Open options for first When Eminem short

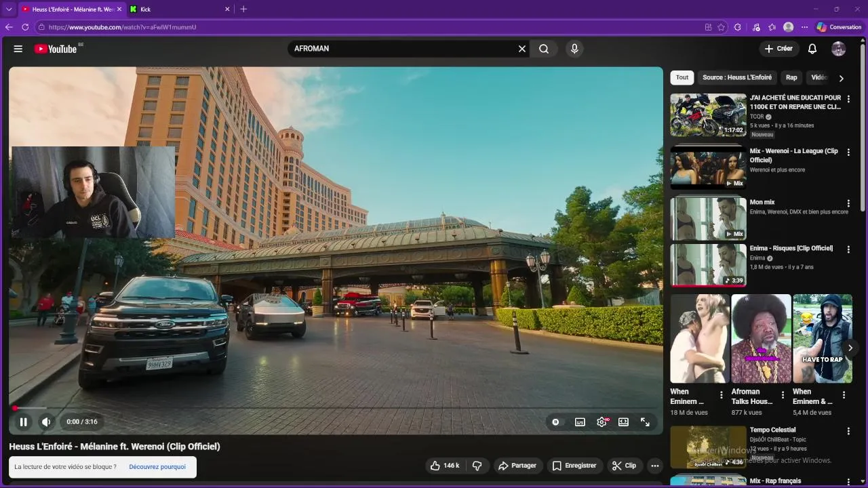[x=722, y=395]
